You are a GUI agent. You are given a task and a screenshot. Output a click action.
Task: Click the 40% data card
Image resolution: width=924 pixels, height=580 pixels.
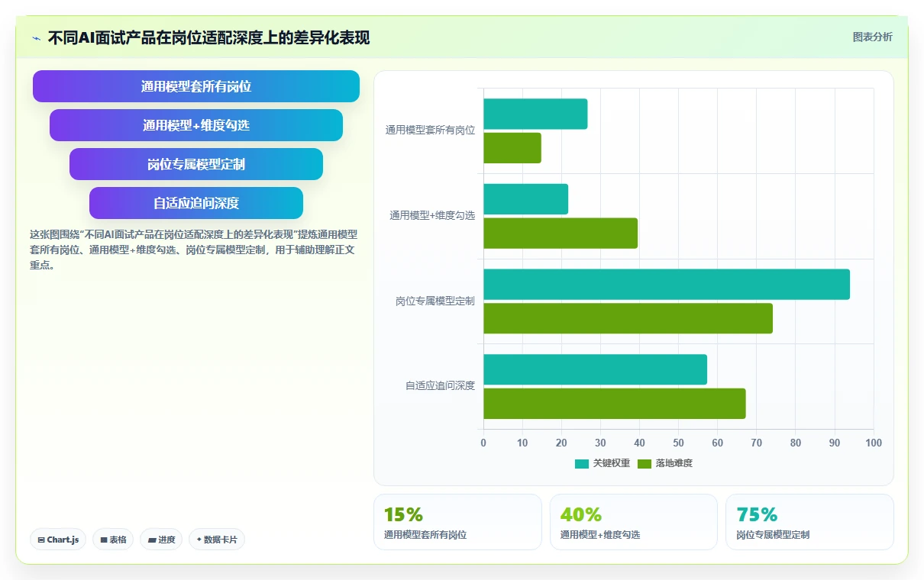pos(634,522)
